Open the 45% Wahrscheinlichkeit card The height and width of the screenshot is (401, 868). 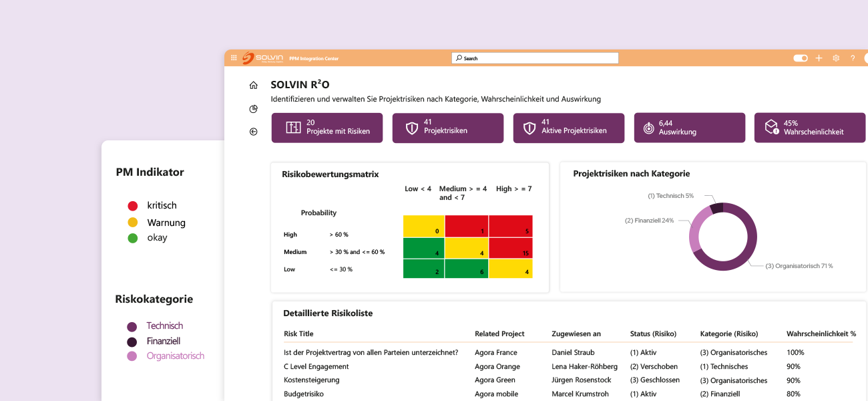coord(810,128)
